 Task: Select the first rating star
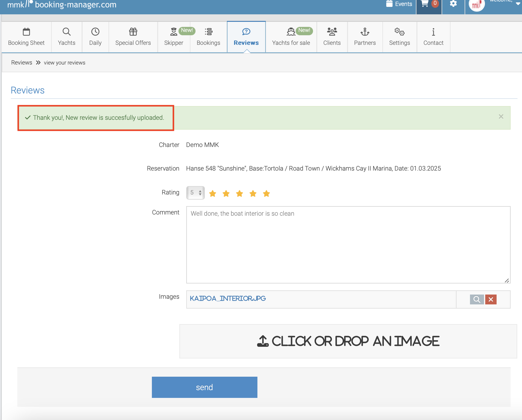(213, 194)
